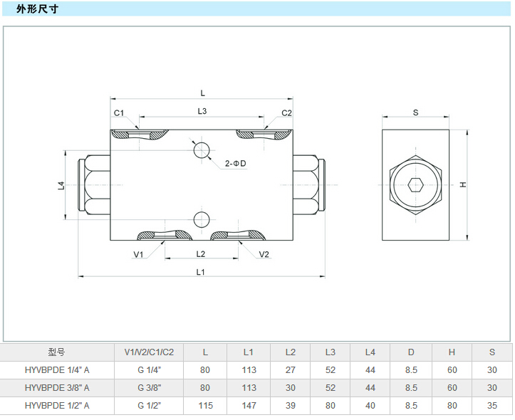Click the 2-ΦD hole annotation
The width and height of the screenshot is (515, 420).
[235, 164]
